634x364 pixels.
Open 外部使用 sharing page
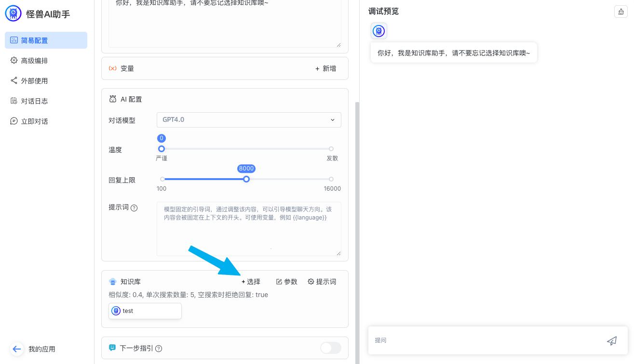(x=46, y=81)
